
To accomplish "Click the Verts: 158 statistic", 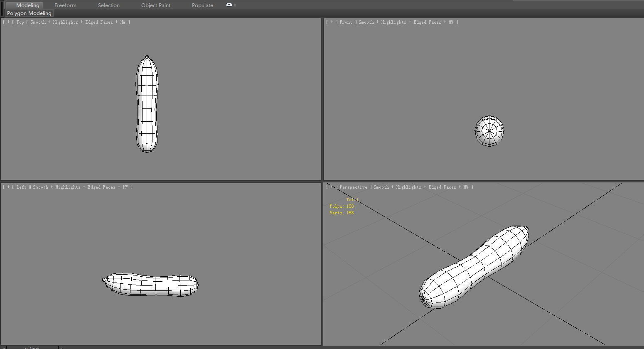I will click(x=342, y=213).
